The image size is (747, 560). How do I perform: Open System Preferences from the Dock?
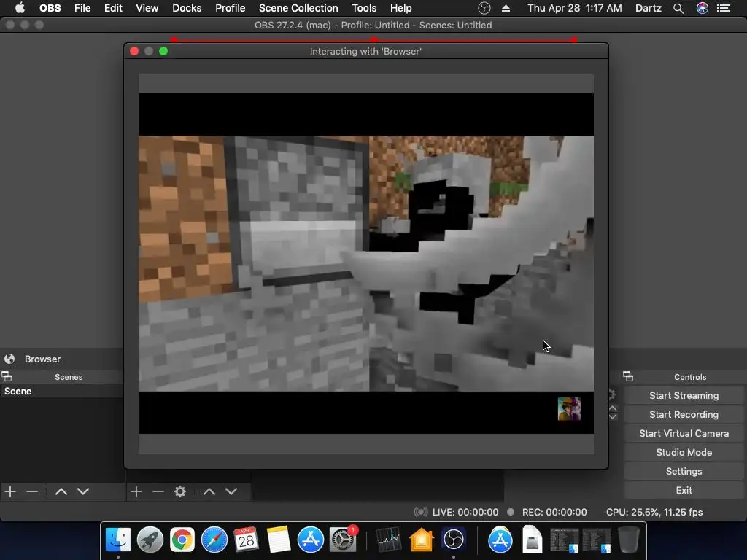tap(342, 540)
